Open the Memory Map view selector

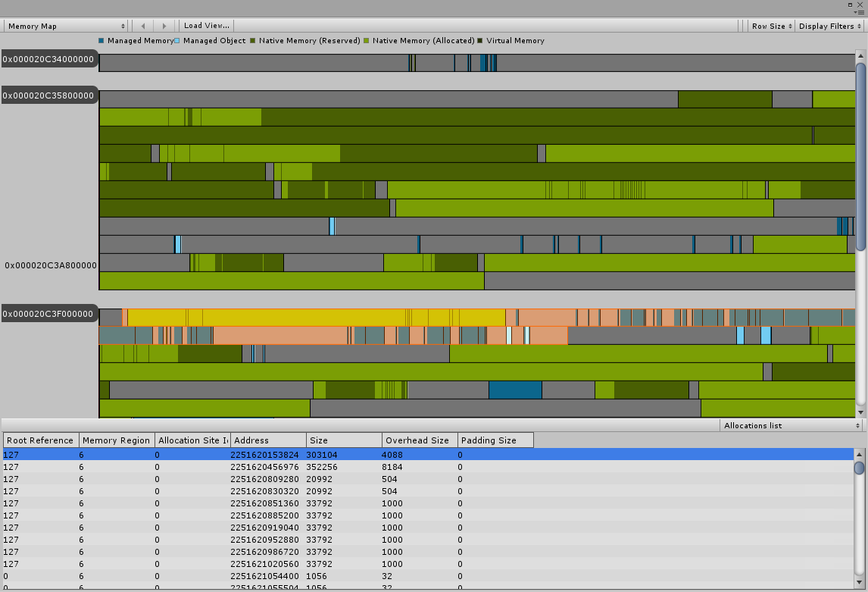pyautogui.click(x=64, y=24)
